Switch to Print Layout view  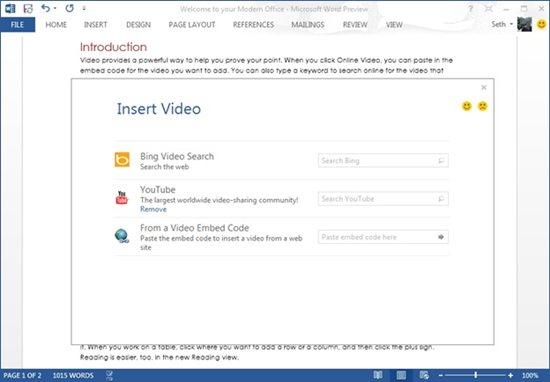coord(401,375)
